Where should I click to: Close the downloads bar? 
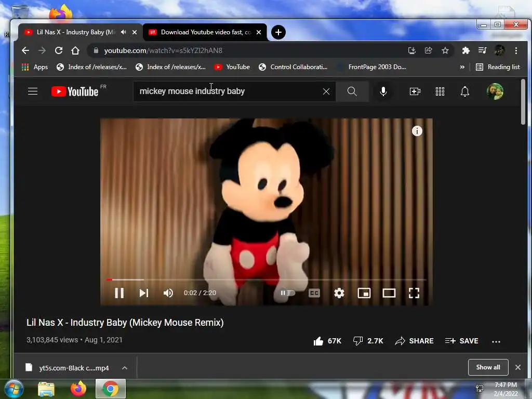pyautogui.click(x=518, y=367)
